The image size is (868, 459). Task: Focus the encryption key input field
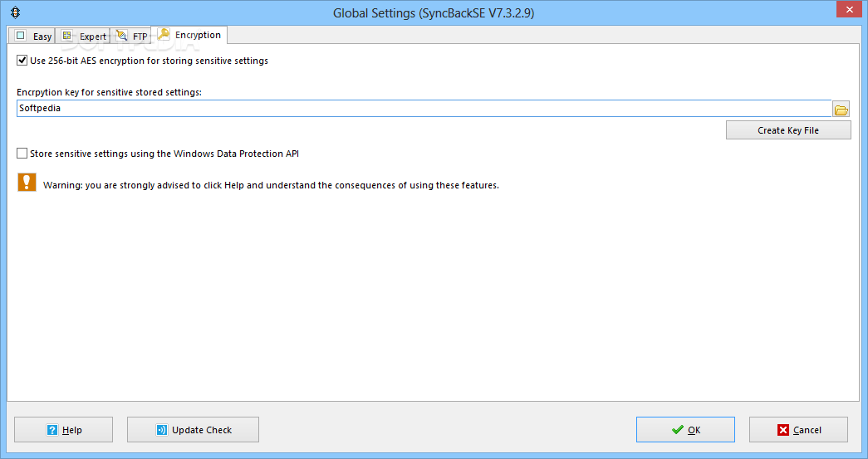click(424, 109)
